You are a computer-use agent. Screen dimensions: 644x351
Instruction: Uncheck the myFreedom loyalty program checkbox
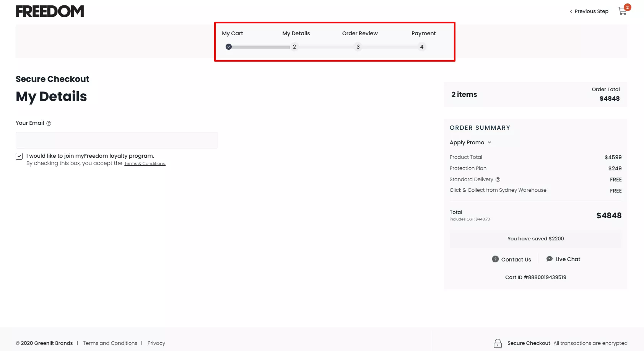point(19,156)
